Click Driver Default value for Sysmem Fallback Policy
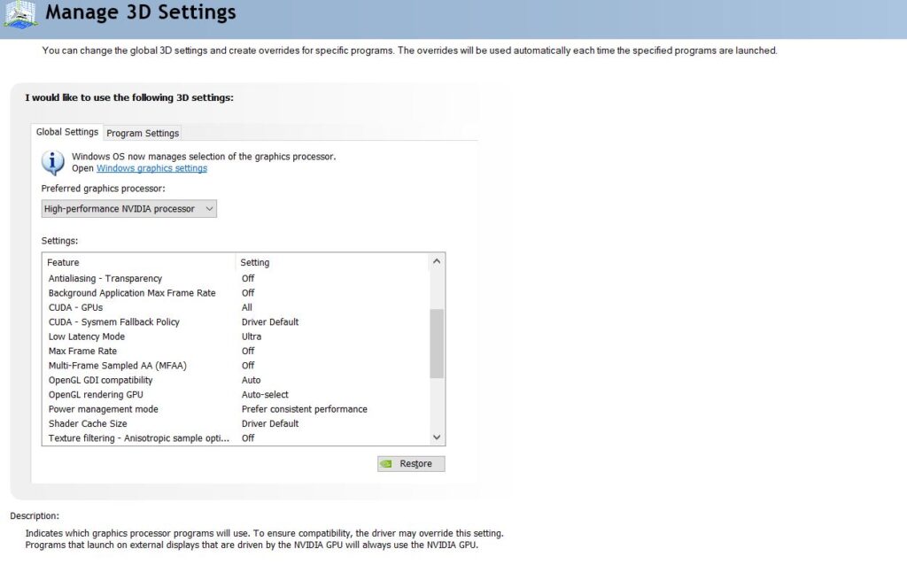Screen dimensions: 907x588 pos(270,322)
